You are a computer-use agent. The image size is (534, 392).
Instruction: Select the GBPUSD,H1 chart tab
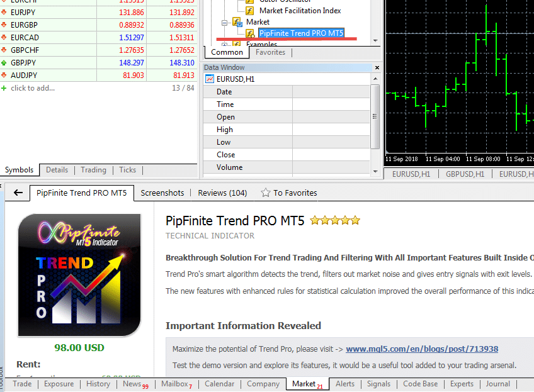tap(465, 174)
